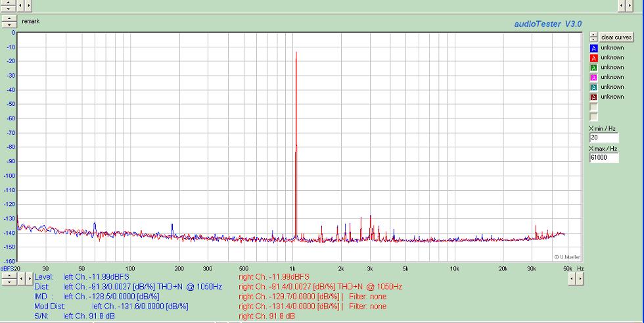This screenshot has width=644, height=323.
Task: Click up arrow below the dBFS axis label
Action: coord(9,276)
